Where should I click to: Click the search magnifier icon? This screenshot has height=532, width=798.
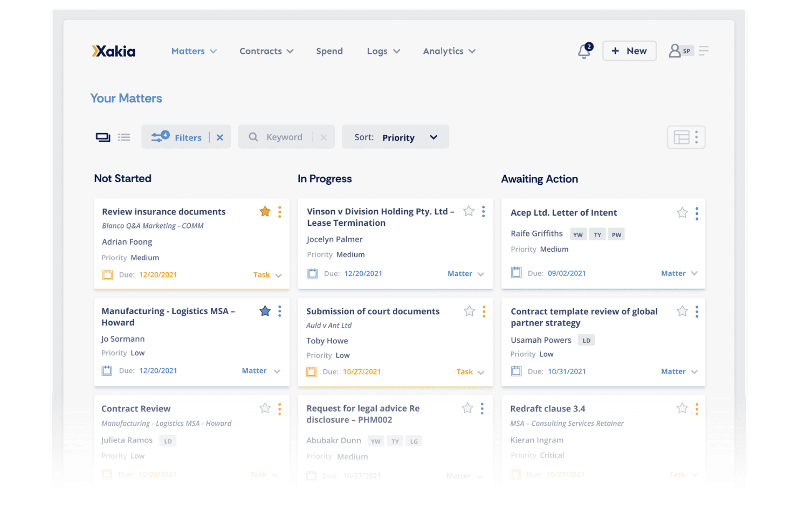(x=253, y=137)
